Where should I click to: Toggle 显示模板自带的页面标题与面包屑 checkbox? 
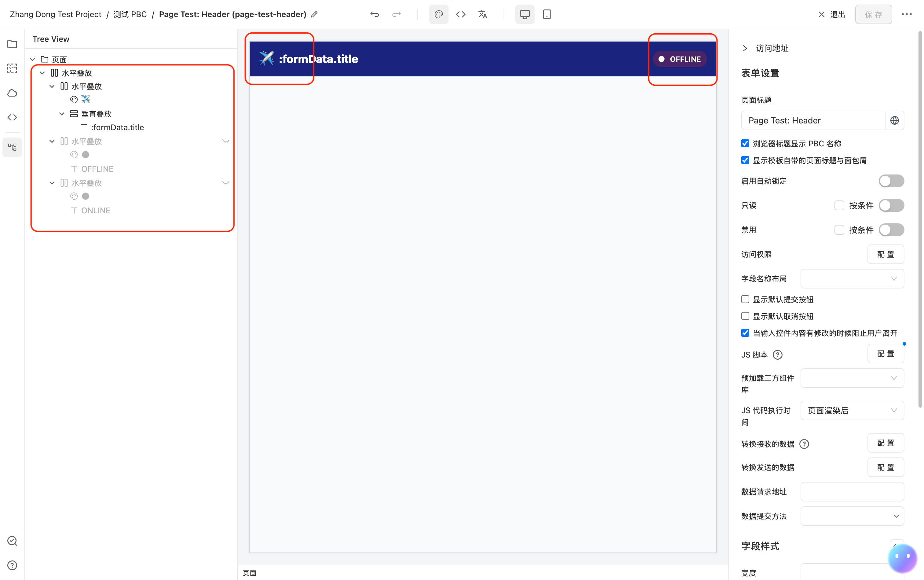click(745, 160)
